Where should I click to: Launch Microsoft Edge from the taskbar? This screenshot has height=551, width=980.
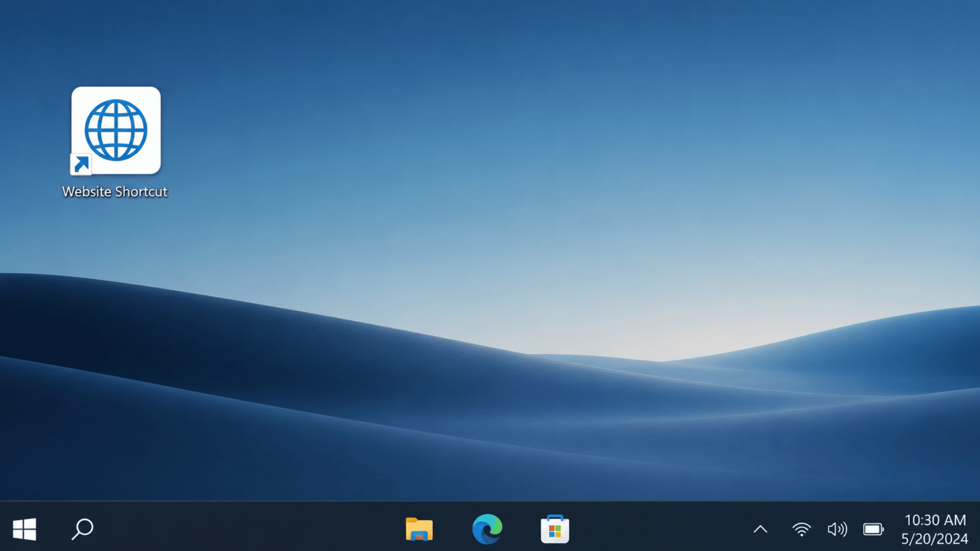[487, 529]
